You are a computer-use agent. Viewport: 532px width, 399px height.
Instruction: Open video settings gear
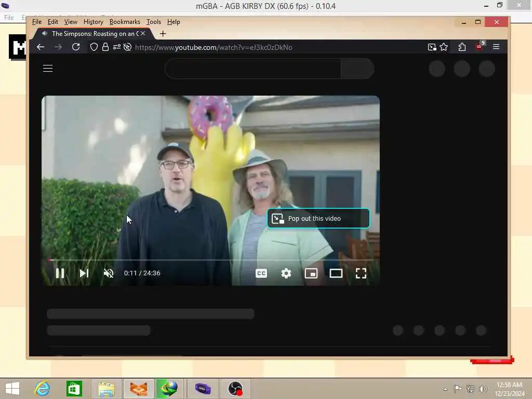pyautogui.click(x=286, y=273)
